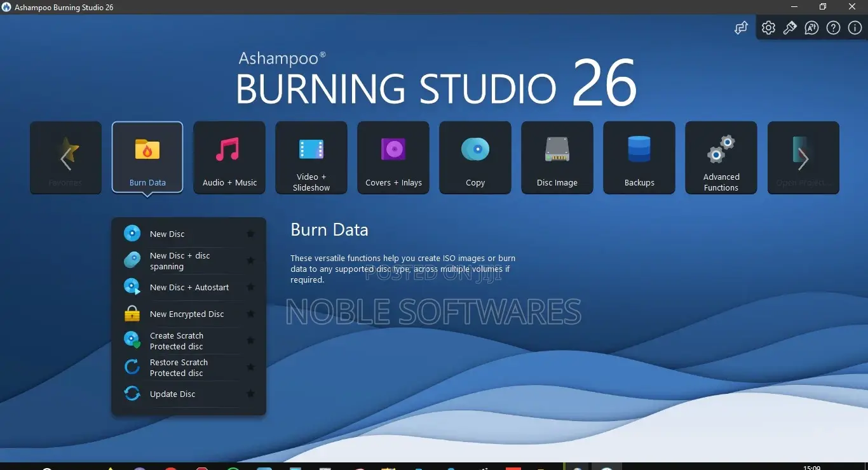Favorite Update Disc with its star
This screenshot has width=868, height=470.
pos(250,394)
